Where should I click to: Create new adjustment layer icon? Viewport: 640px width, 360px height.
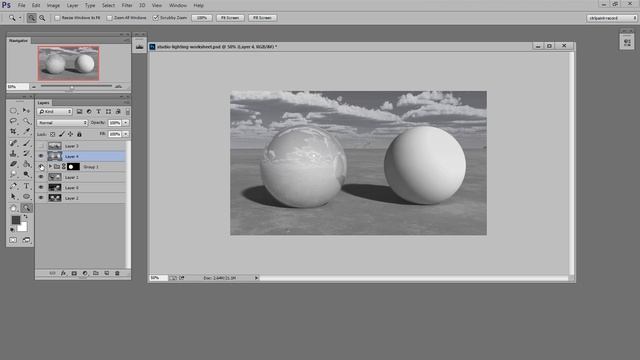(x=85, y=273)
